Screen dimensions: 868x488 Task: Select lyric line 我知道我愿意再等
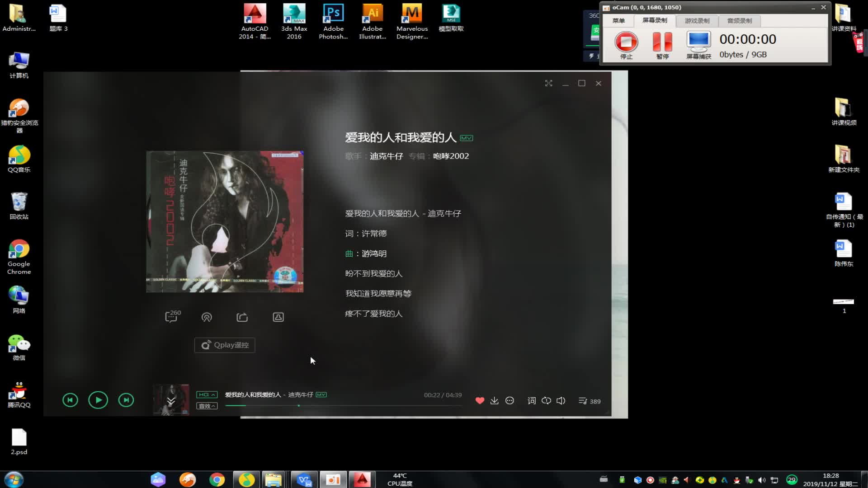click(x=378, y=294)
